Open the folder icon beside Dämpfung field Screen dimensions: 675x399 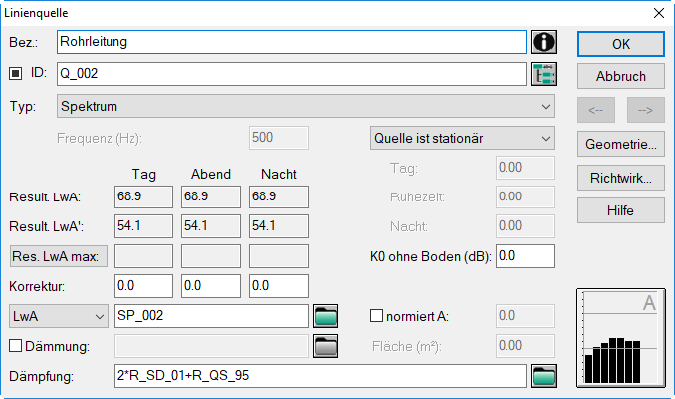pyautogui.click(x=544, y=376)
